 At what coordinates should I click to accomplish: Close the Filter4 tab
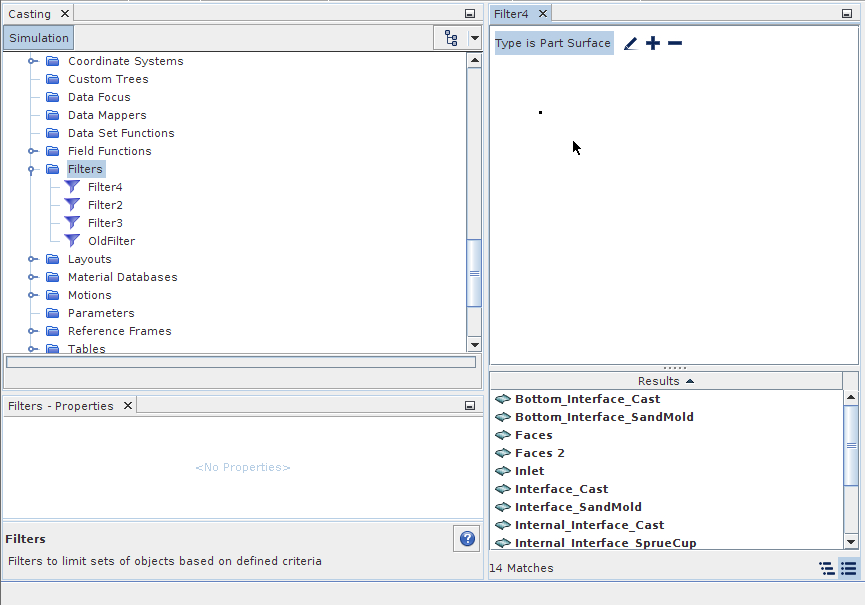543,14
